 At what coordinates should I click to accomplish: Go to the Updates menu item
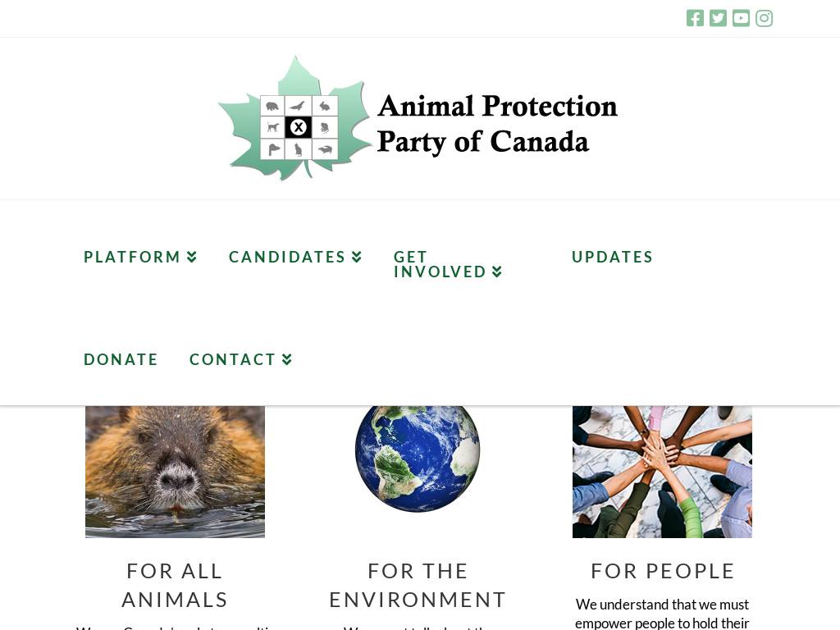[612, 258]
